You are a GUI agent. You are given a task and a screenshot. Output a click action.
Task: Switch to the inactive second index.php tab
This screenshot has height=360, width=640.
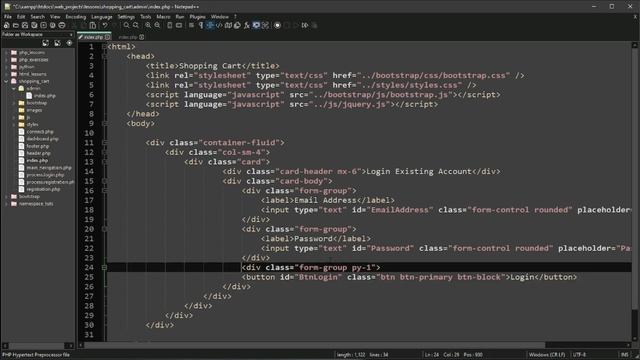[128, 37]
